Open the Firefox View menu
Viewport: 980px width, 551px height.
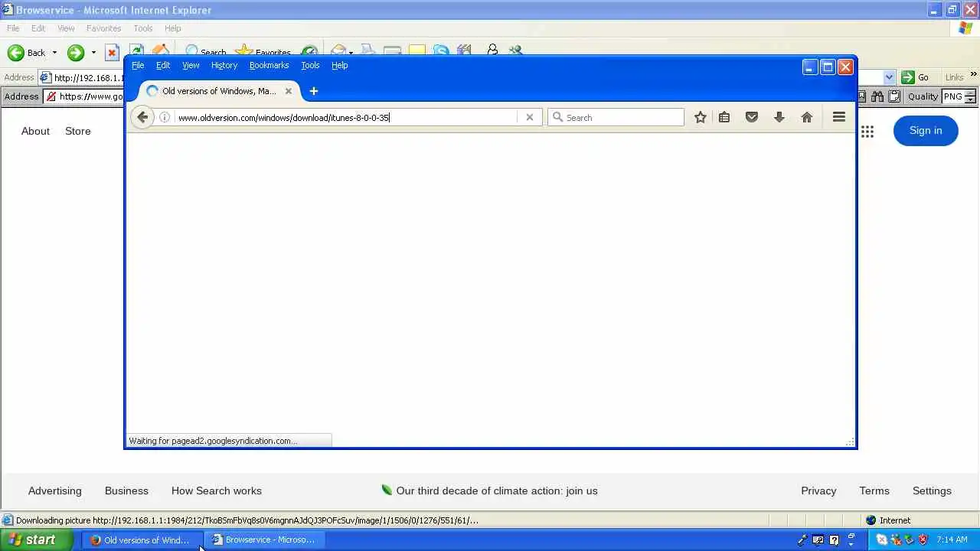tap(191, 65)
